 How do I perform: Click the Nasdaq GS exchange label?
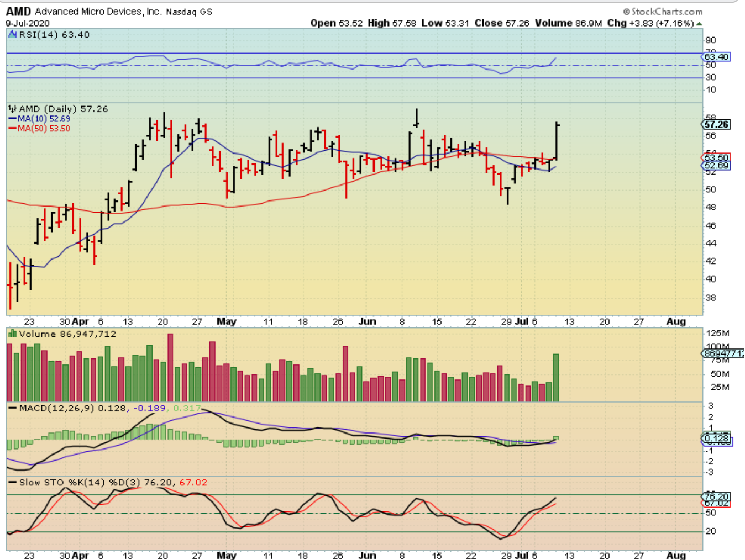pyautogui.click(x=189, y=12)
